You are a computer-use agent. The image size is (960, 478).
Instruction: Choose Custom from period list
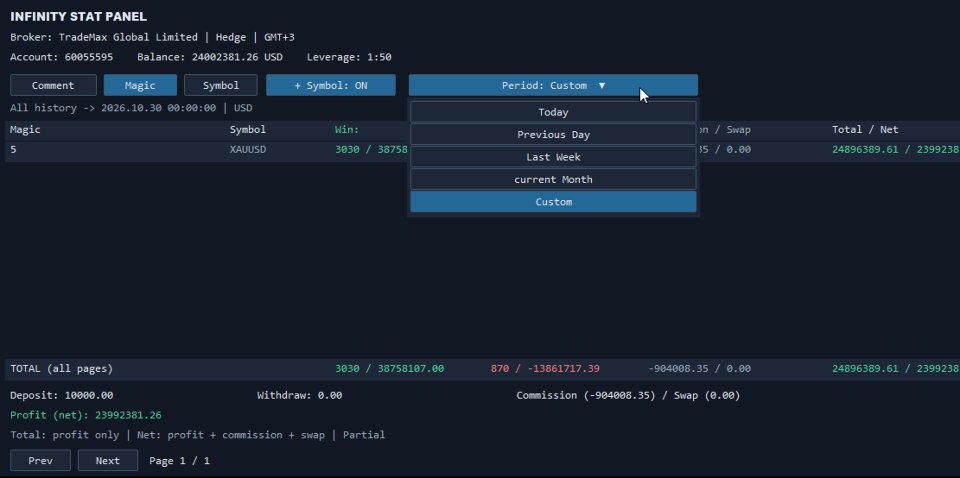[x=553, y=202]
